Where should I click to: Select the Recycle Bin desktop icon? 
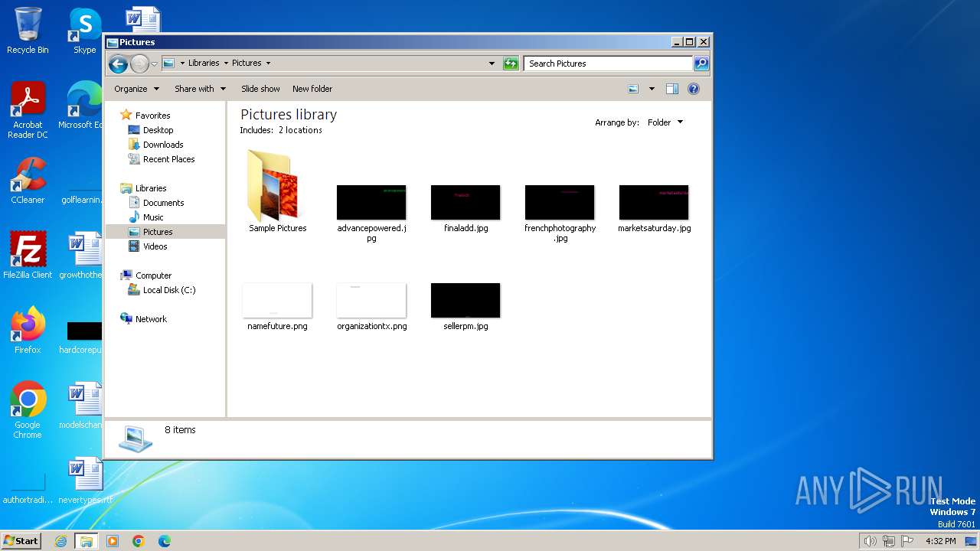(28, 31)
